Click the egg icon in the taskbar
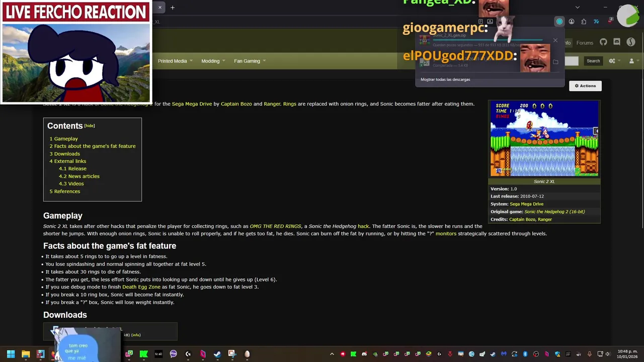This screenshot has width=644, height=362. pos(247,354)
